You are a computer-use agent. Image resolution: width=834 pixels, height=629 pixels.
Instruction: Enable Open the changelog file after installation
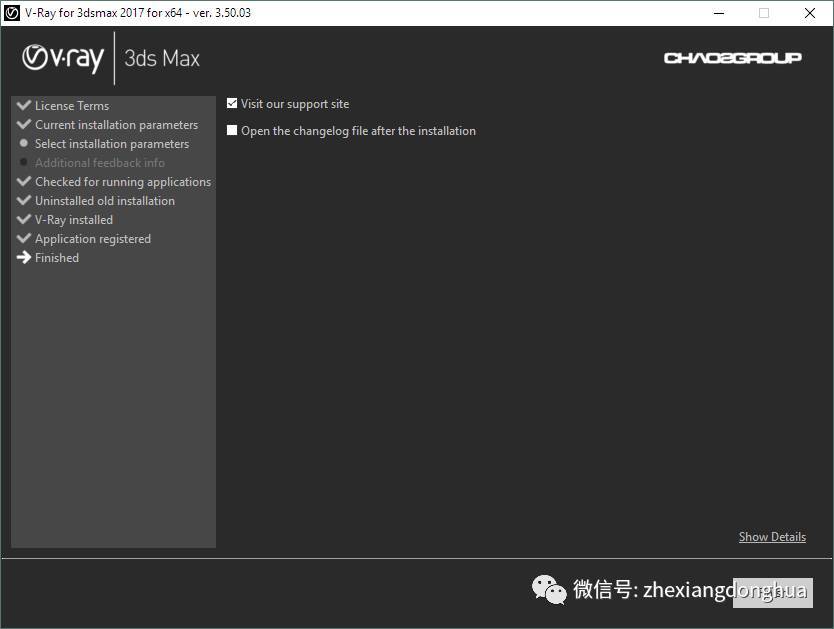(x=232, y=130)
